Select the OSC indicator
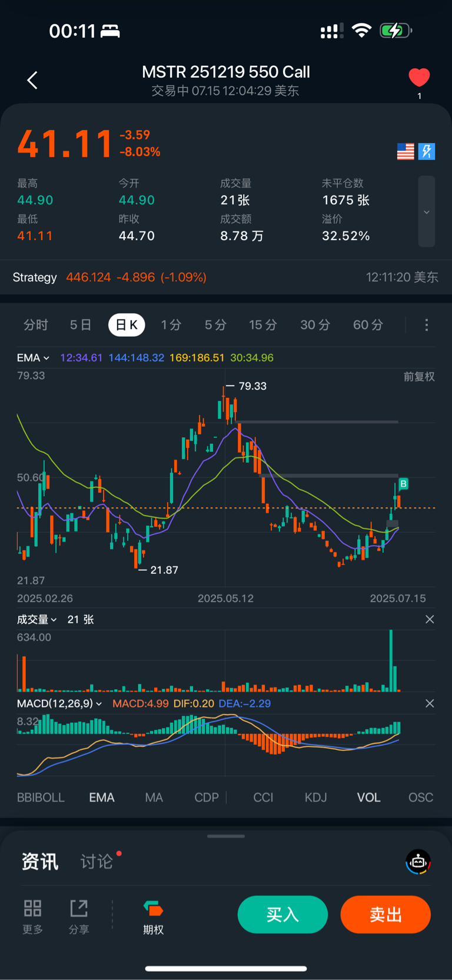 click(x=421, y=798)
